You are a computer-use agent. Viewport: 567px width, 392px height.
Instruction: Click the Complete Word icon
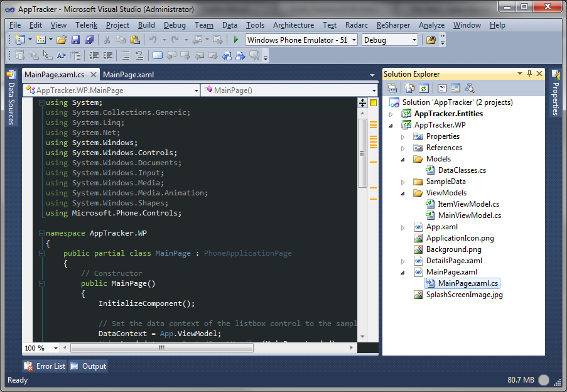[62, 55]
